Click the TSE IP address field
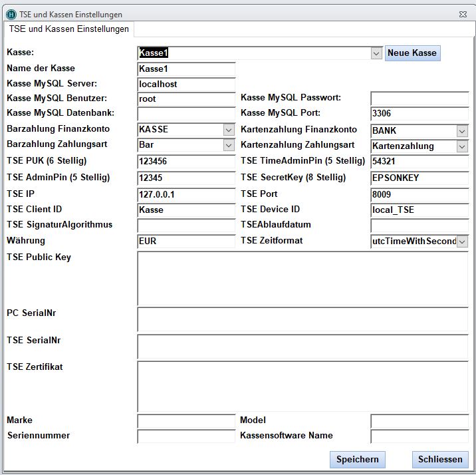The height and width of the screenshot is (475, 476). tap(186, 194)
